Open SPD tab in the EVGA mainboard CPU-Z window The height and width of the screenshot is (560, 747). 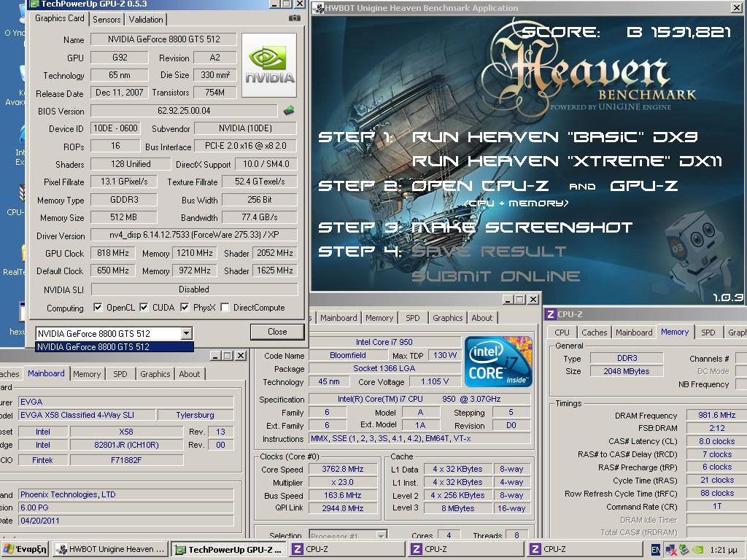pyautogui.click(x=120, y=374)
